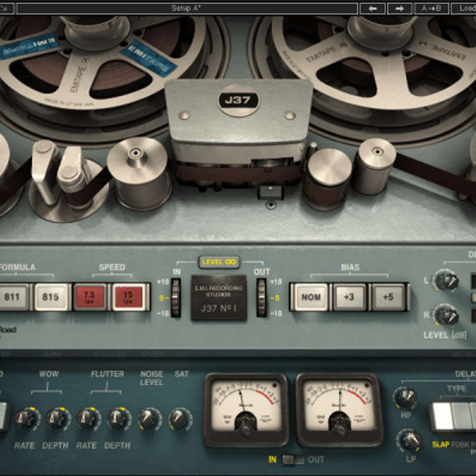Select +5 bias setting
The width and height of the screenshot is (476, 476).
tap(388, 297)
